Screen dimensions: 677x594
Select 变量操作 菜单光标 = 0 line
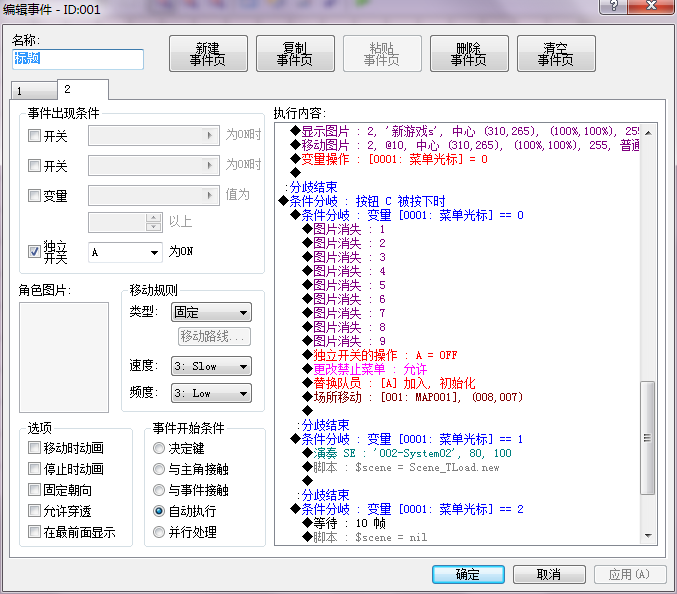[x=389, y=159]
